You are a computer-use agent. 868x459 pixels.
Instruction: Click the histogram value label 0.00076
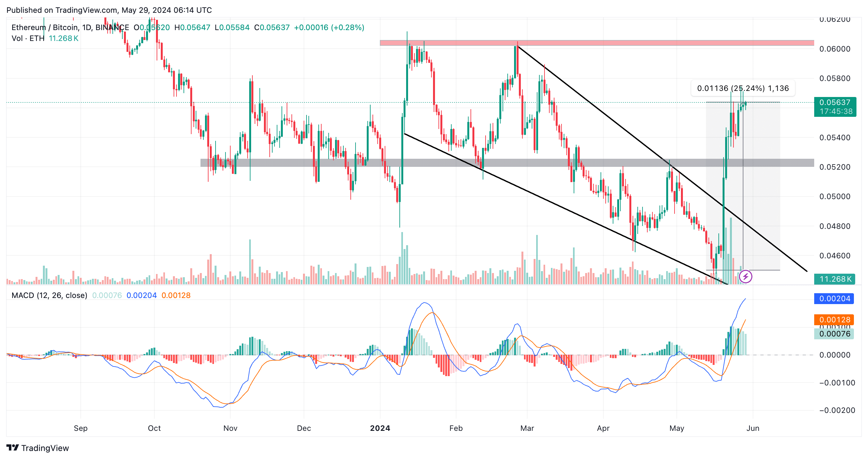(x=834, y=334)
